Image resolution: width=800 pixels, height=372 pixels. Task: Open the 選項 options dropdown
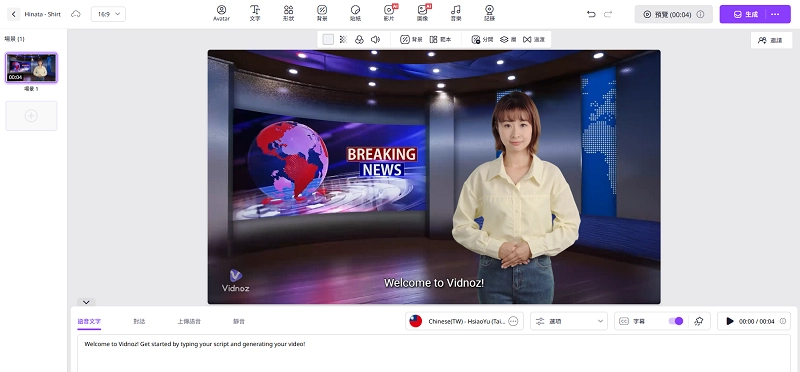point(569,321)
